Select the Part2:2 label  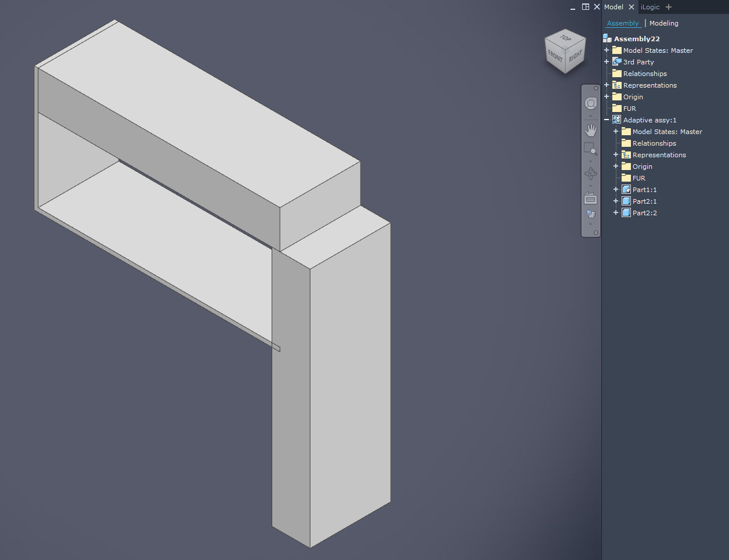645,213
